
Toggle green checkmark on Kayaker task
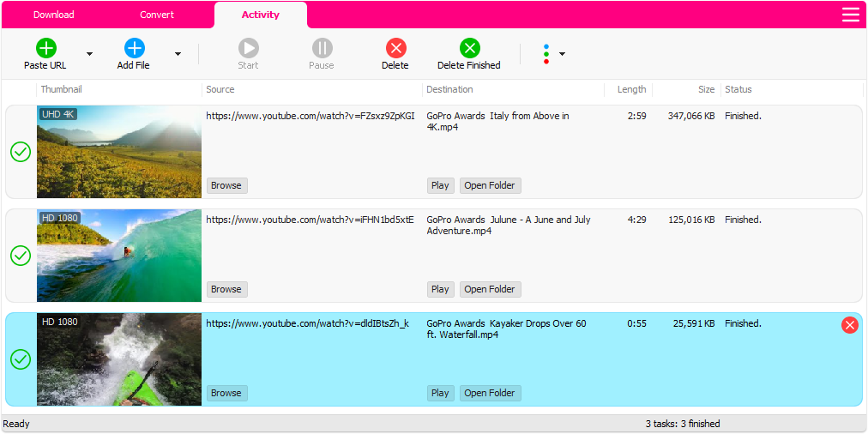pos(21,359)
